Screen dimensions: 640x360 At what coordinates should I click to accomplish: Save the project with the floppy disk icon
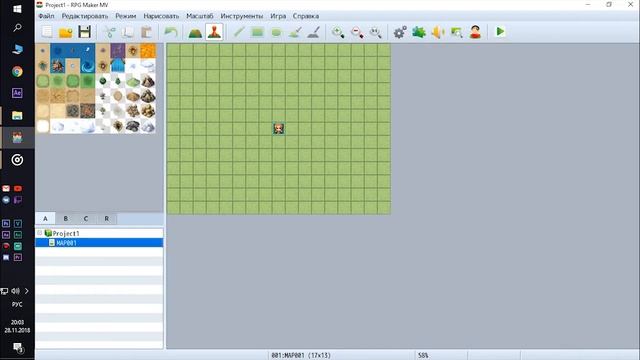click(84, 32)
